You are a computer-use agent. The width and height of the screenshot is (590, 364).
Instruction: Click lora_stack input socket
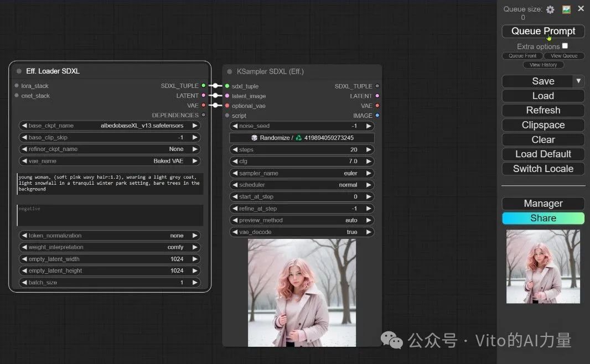click(17, 86)
